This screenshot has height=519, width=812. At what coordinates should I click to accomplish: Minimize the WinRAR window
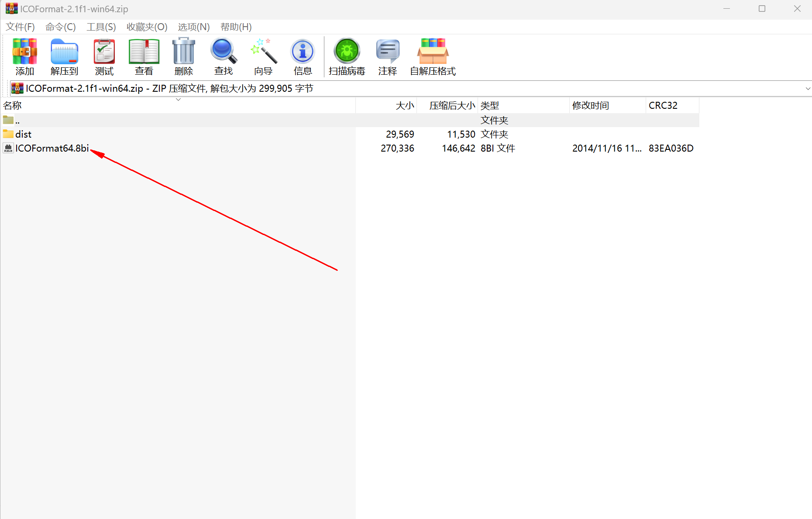point(727,9)
